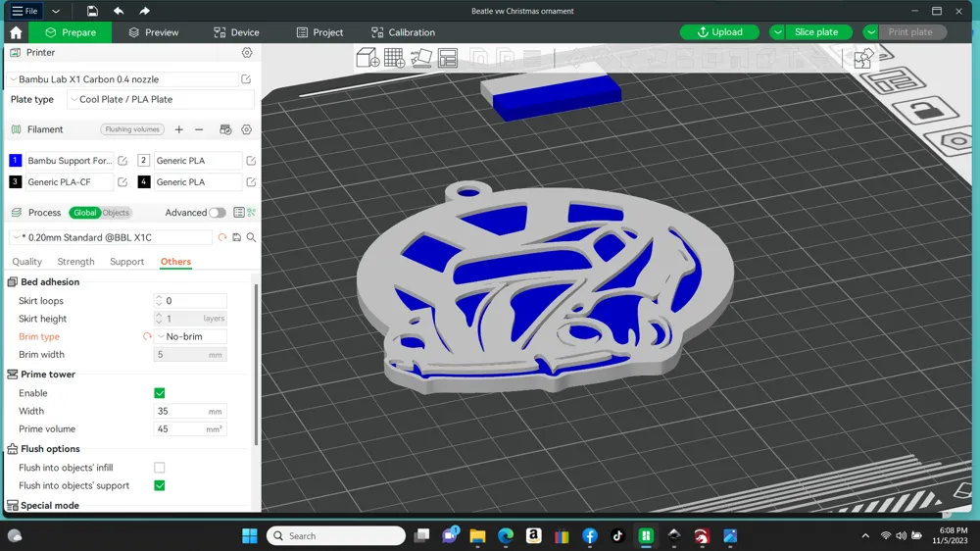Edit the Bambu Lab X1 Carbon printer preset
This screenshot has height=551, width=980.
246,79
